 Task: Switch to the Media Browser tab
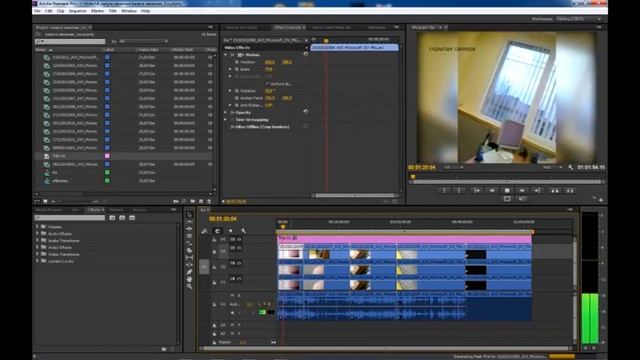49,210
